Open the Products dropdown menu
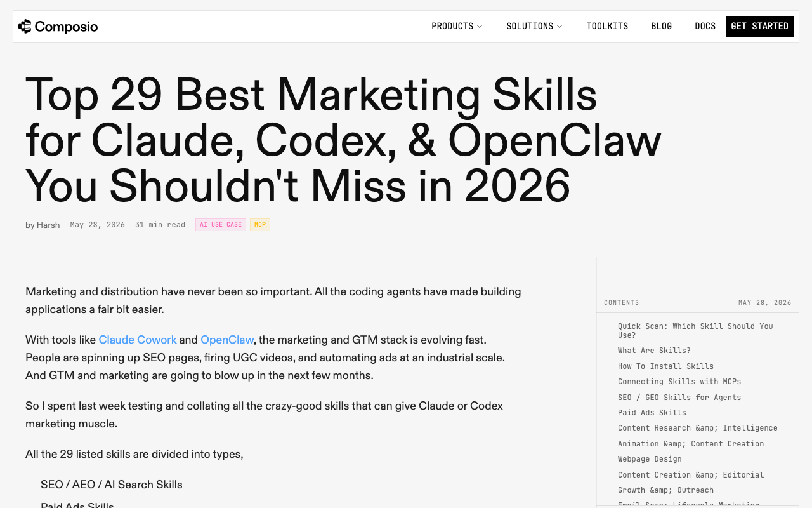This screenshot has height=508, width=812. (457, 26)
